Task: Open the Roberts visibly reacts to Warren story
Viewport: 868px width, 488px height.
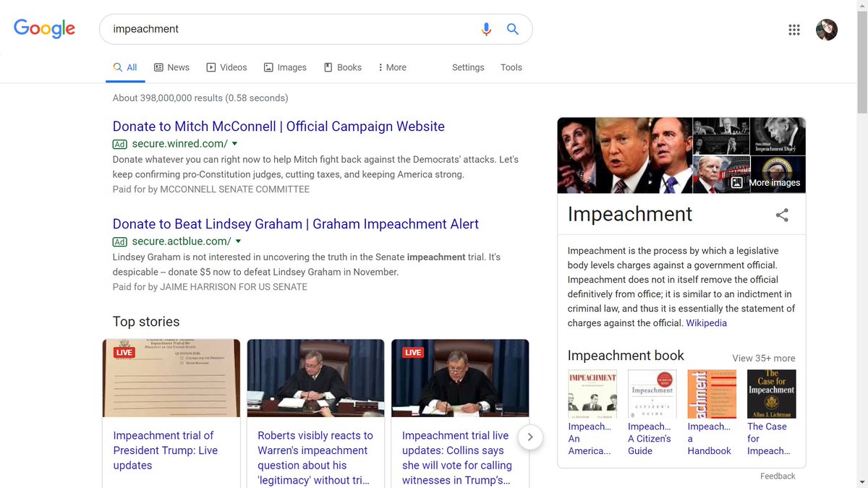Action: [x=315, y=458]
